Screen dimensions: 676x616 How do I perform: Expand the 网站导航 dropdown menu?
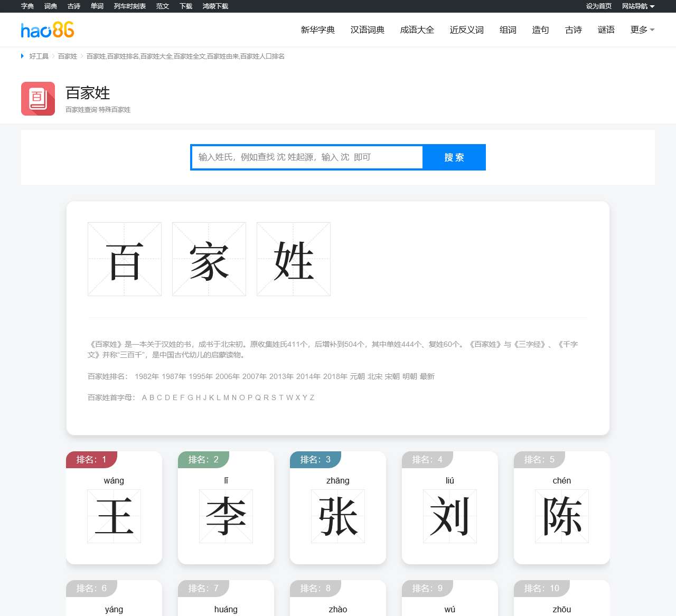pos(638,6)
